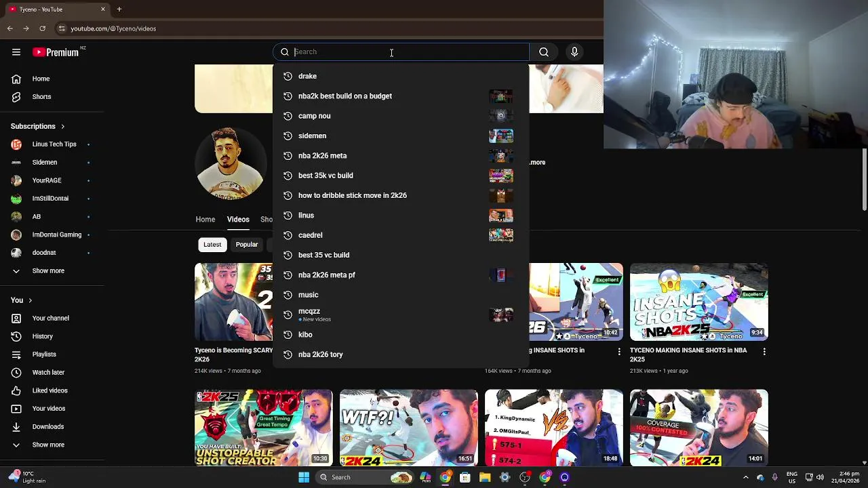Go back with the browser back arrow
Image resolution: width=868 pixels, height=488 pixels.
[10, 28]
